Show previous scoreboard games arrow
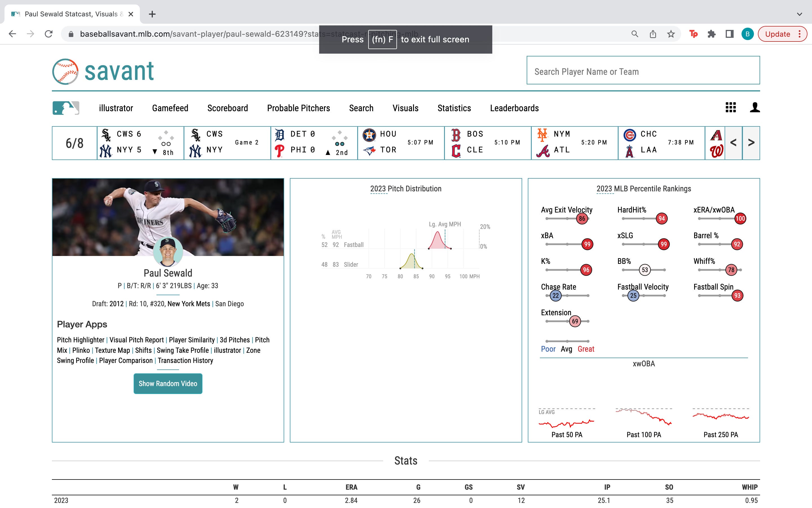The width and height of the screenshot is (812, 508). point(734,143)
